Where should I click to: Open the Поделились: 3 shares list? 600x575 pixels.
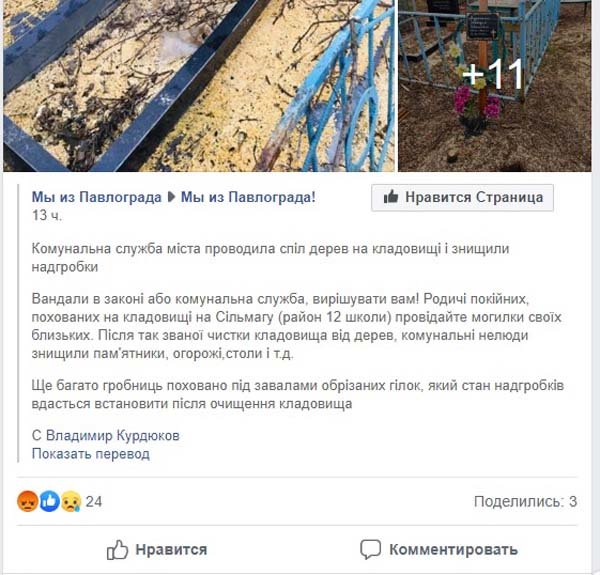pos(525,502)
